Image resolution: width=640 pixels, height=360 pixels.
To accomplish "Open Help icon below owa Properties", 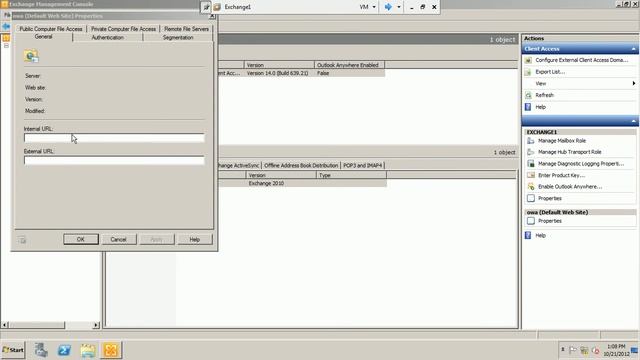I will [x=528, y=236].
